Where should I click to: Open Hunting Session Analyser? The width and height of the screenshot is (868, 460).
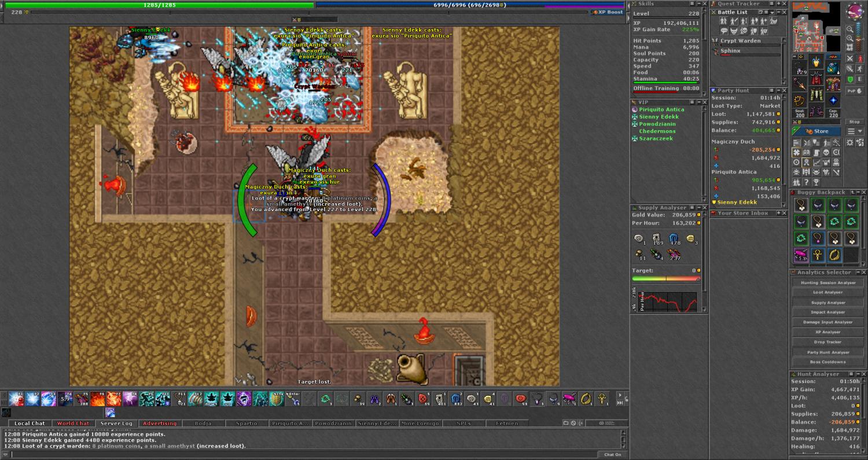tap(828, 282)
